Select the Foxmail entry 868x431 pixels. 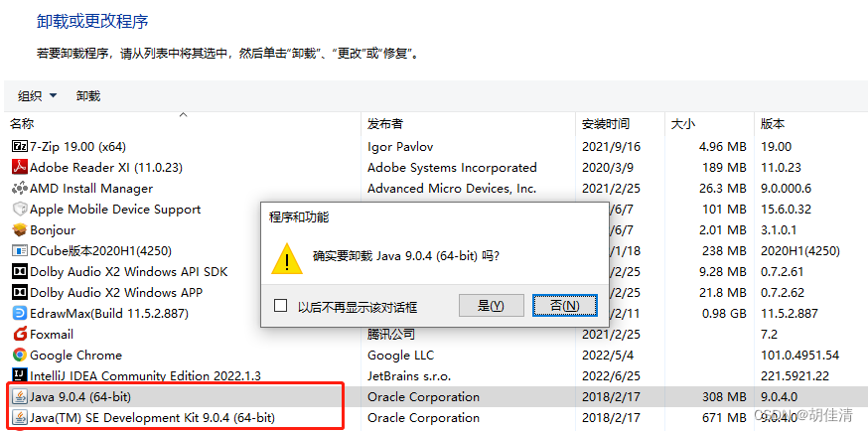click(52, 335)
